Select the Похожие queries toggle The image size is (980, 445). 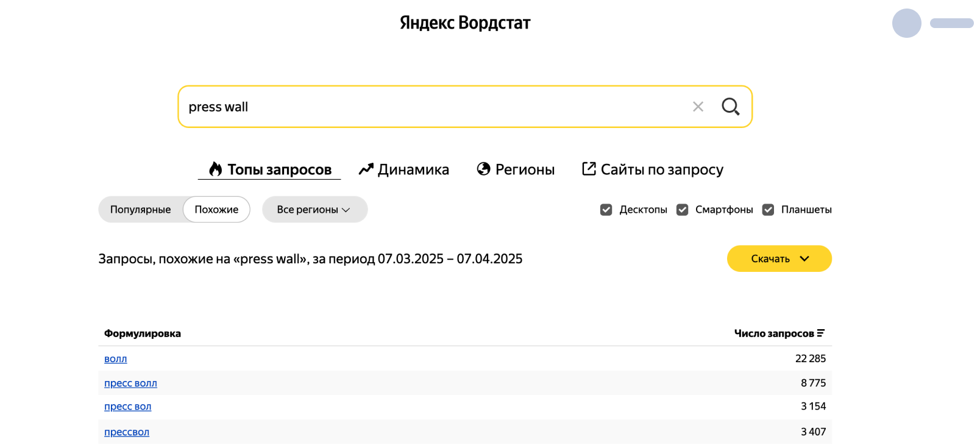pyautogui.click(x=216, y=210)
